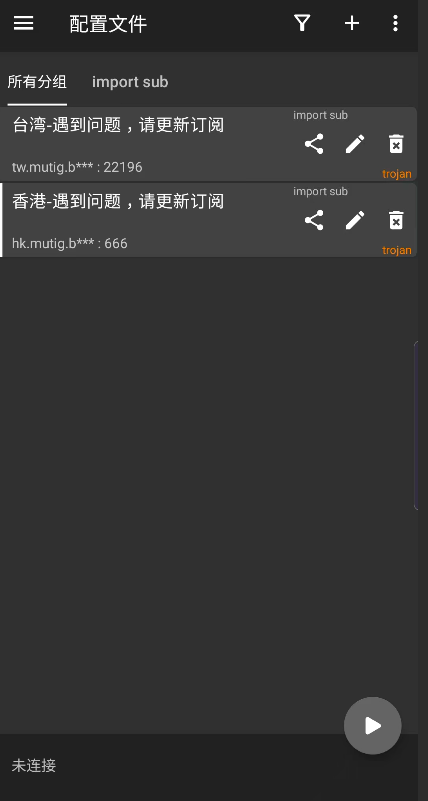Click the tw.mutig.b*** : 22196 address
The image size is (428, 801).
tap(77, 167)
